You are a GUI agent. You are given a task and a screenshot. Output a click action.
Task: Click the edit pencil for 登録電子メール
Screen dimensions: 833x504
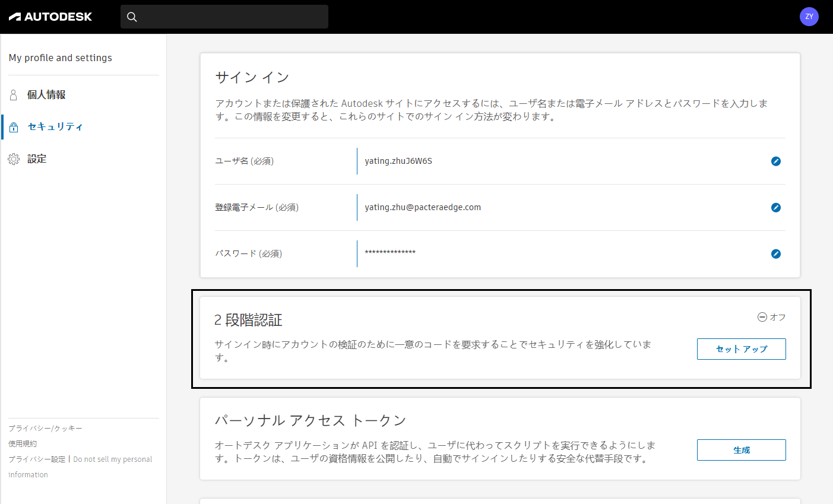click(775, 208)
